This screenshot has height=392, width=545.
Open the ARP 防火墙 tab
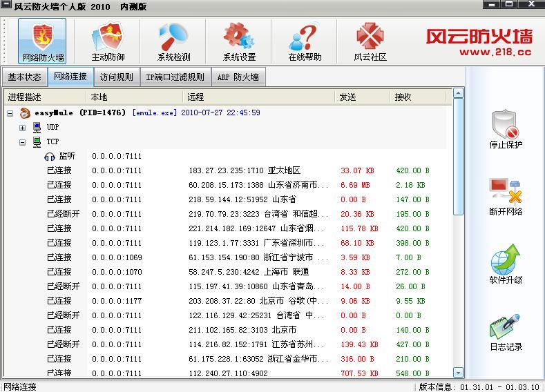pyautogui.click(x=238, y=77)
